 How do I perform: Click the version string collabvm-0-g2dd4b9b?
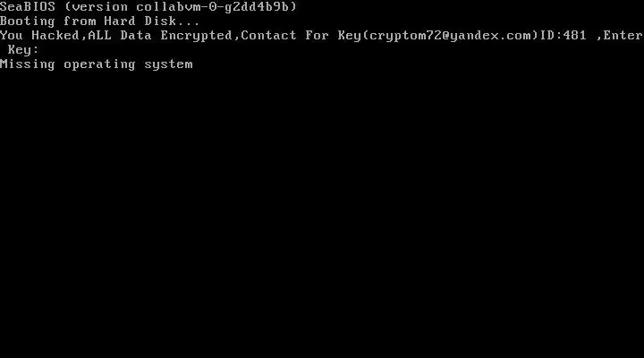tap(212, 6)
